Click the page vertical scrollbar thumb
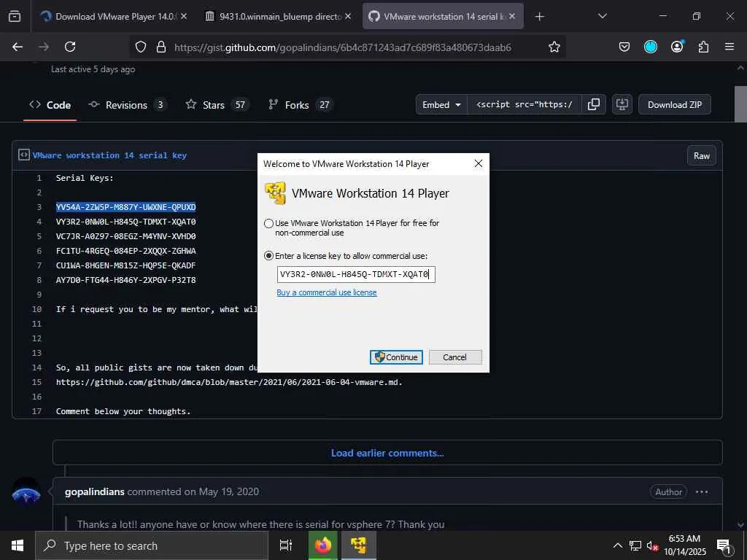The height and width of the screenshot is (560, 747). (740, 105)
